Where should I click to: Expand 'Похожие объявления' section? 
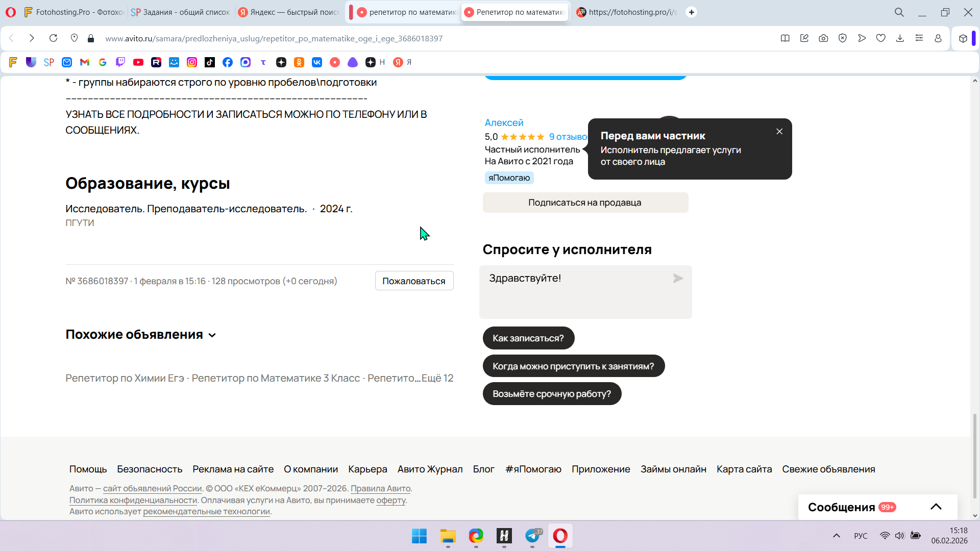(141, 335)
